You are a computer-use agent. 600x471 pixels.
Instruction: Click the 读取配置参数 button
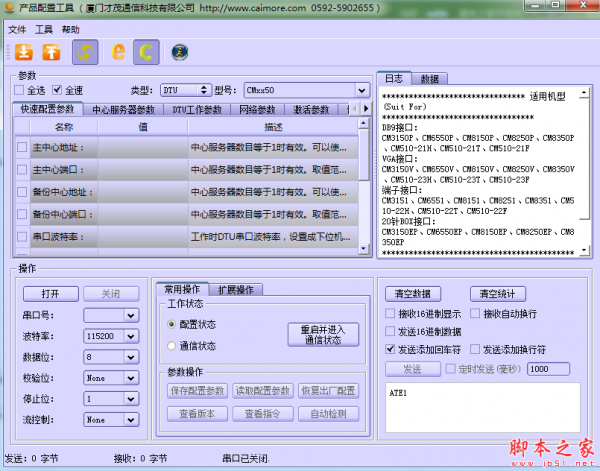point(262,391)
